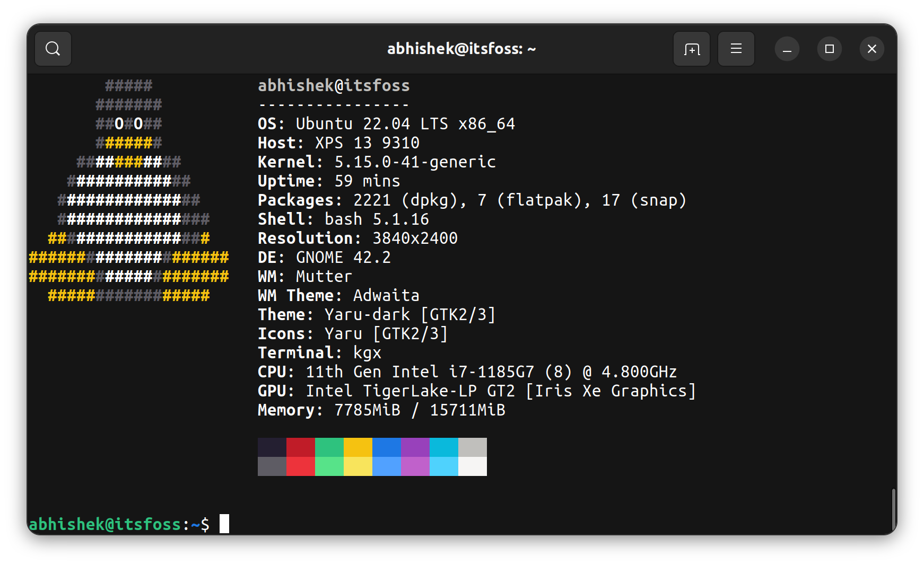Click the DE line GNOME 42.2
924x565 pixels.
(324, 257)
